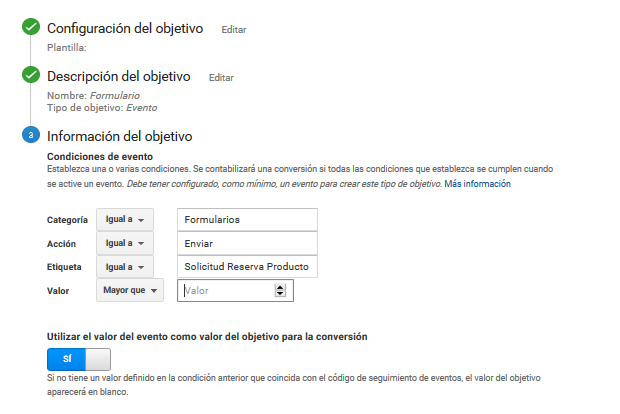Select the Descripción del objetivo step heading
Viewport: 620px width, 414px height.
tap(119, 76)
